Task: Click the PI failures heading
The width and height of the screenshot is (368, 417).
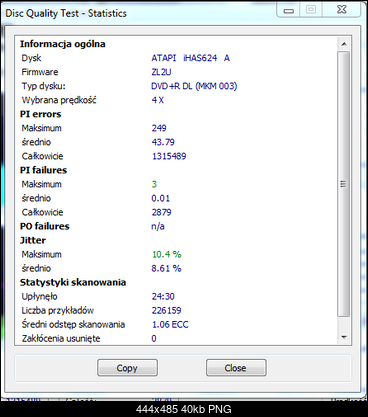Action: pyautogui.click(x=43, y=170)
